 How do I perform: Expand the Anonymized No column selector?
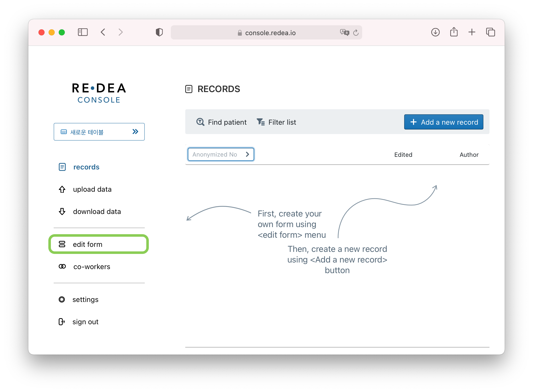point(221,154)
